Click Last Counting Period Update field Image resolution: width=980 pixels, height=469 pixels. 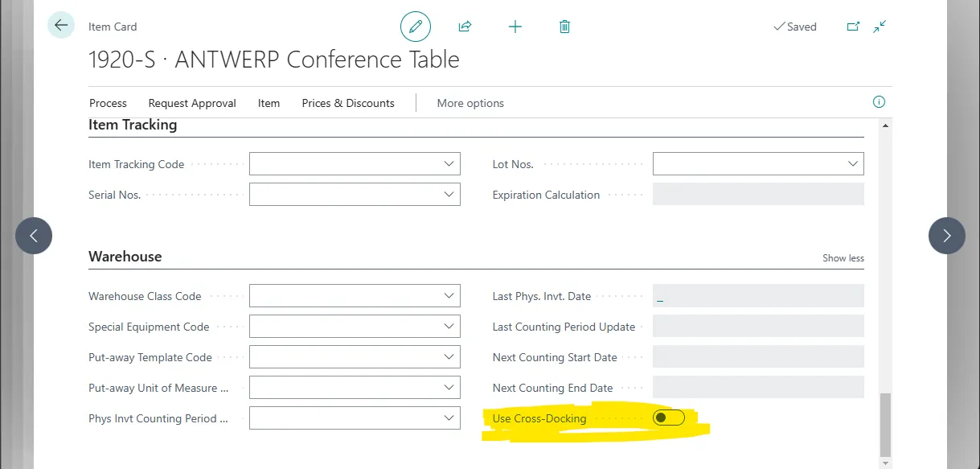[x=758, y=327]
